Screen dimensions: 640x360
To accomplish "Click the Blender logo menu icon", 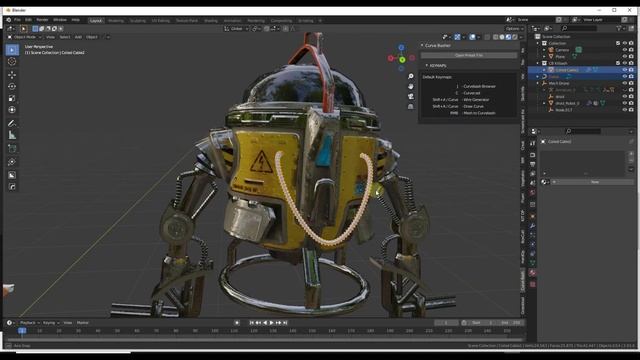I will 9,20.
